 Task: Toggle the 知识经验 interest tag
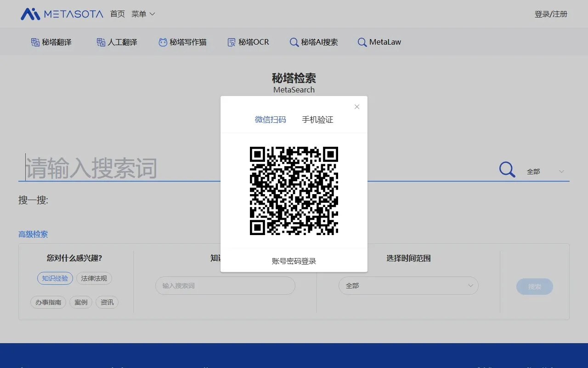click(55, 278)
